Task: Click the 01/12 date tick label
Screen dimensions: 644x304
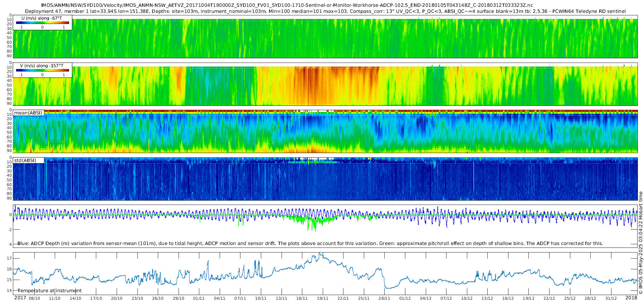Action: pyautogui.click(x=405, y=298)
